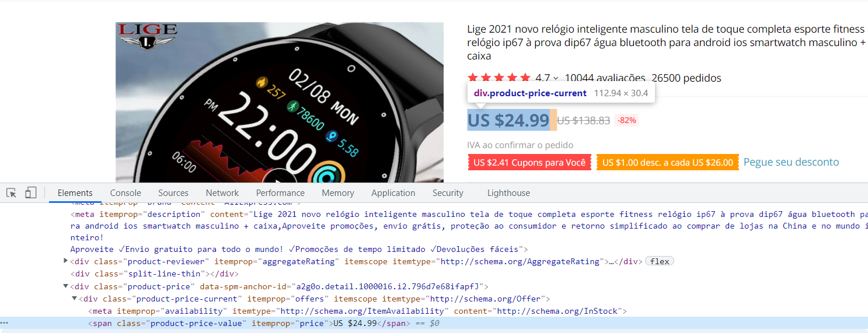Expand the product-reviewer div node
868x333 pixels.
66,261
